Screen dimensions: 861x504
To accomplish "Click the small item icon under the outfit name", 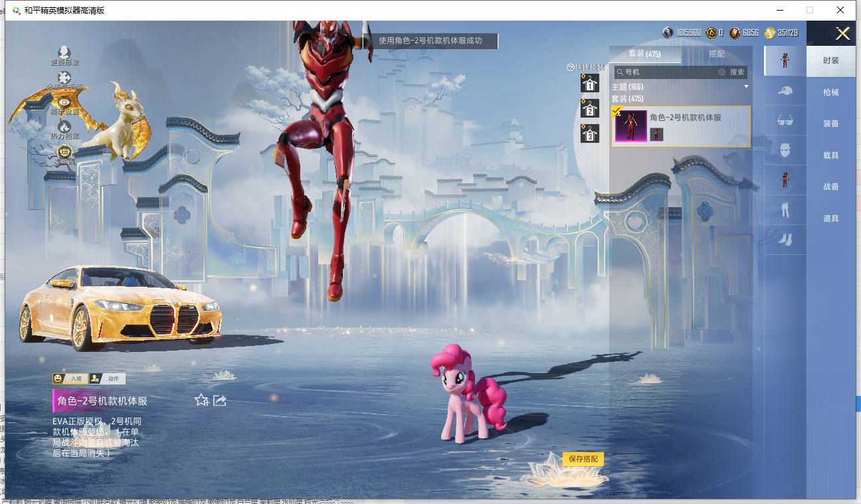I will coord(656,134).
